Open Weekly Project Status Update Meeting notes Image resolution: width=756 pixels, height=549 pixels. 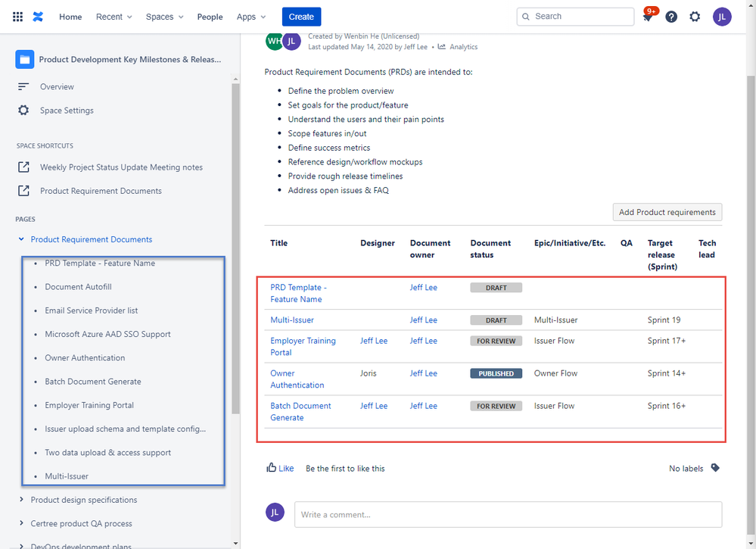(122, 167)
